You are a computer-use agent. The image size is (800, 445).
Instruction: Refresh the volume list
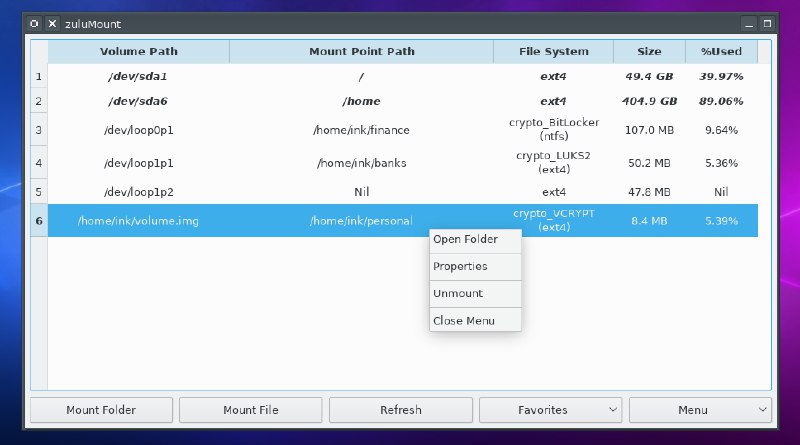tap(401, 410)
